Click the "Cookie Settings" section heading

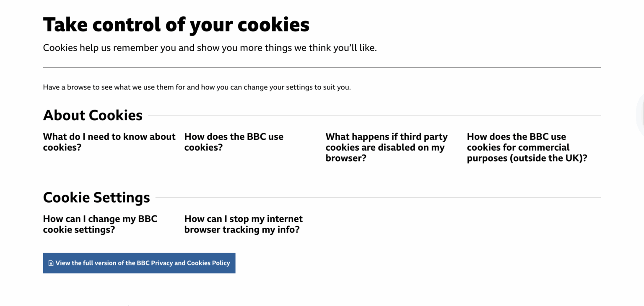tap(96, 197)
